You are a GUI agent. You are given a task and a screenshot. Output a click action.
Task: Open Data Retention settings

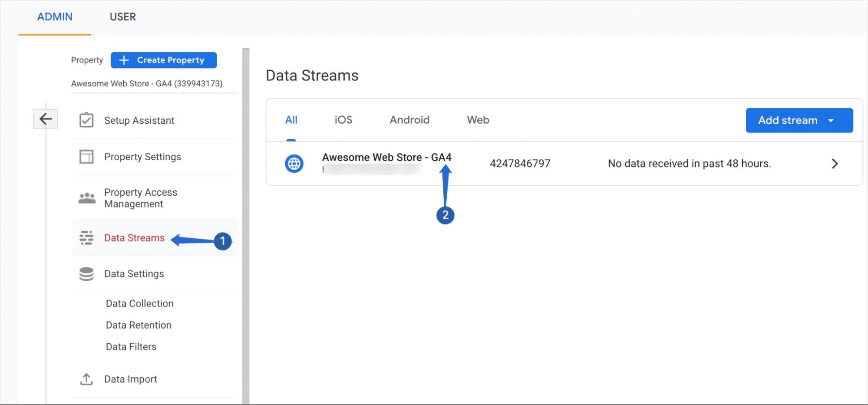[x=139, y=325]
